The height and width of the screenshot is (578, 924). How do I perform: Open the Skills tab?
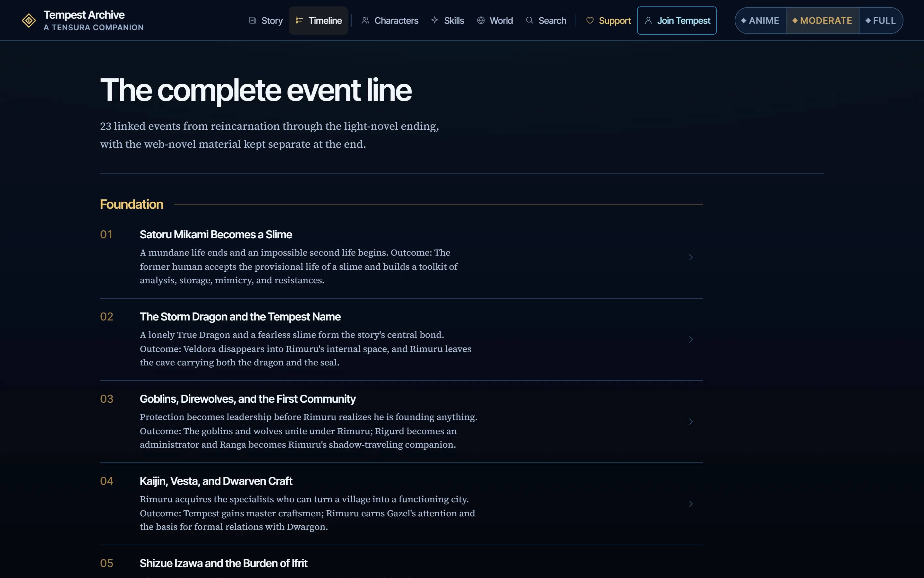(448, 21)
